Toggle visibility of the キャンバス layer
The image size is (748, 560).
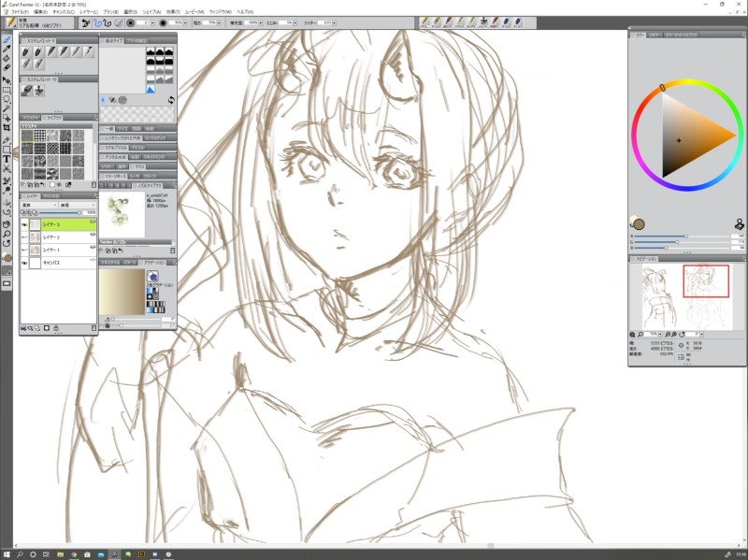point(24,263)
